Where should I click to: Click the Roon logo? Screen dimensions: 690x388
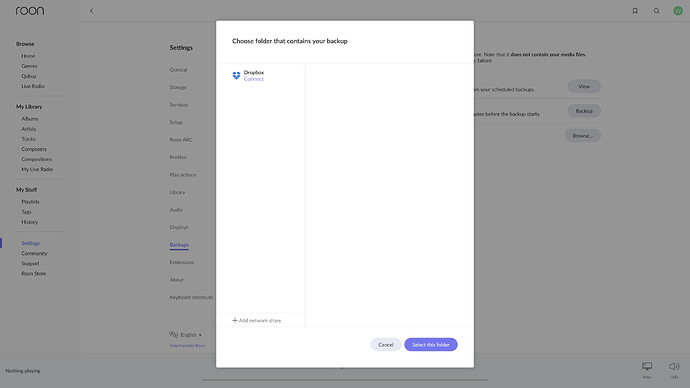point(30,11)
